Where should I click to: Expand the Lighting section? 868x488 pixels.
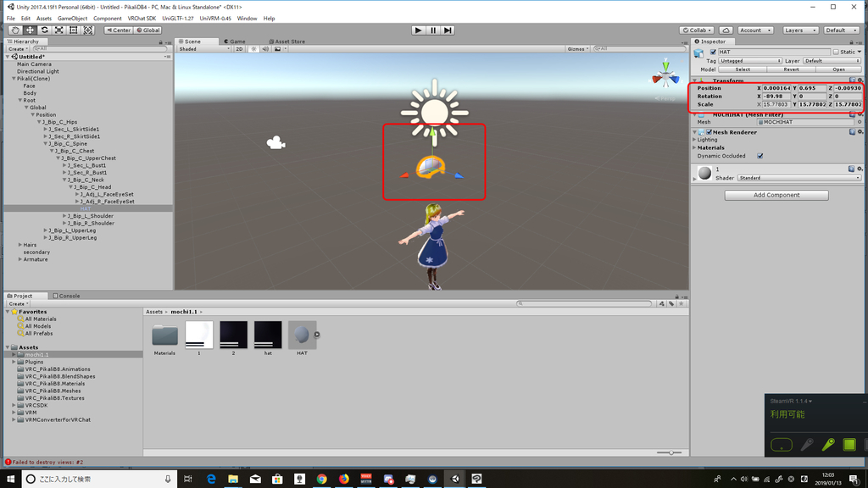[695, 140]
